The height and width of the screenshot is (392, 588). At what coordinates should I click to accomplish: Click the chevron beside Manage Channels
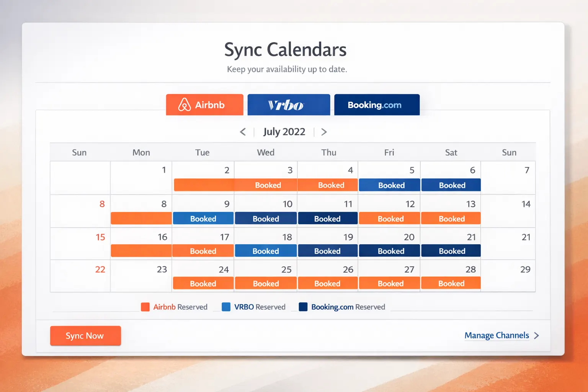(536, 336)
